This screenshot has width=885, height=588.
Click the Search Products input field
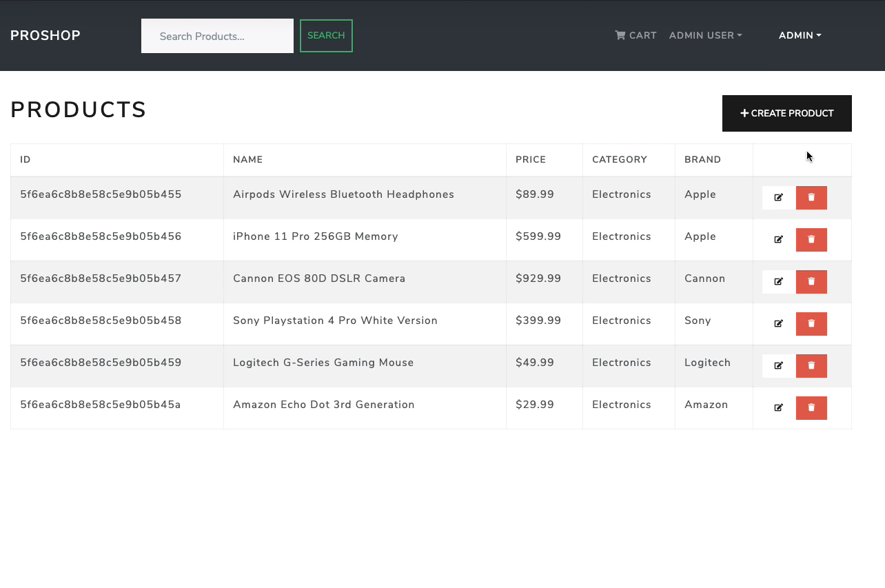pos(216,35)
